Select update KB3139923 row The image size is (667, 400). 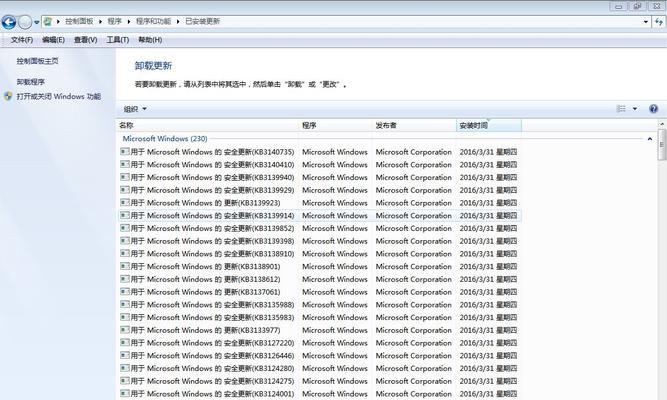(319, 203)
